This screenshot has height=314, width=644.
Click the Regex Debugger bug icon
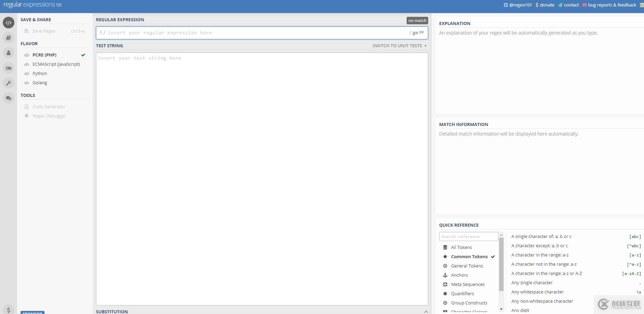27,116
